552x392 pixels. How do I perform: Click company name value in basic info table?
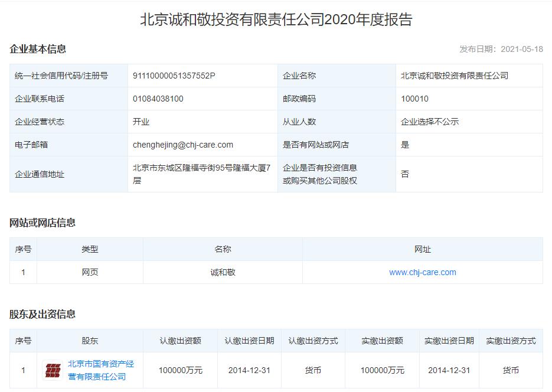(455, 76)
